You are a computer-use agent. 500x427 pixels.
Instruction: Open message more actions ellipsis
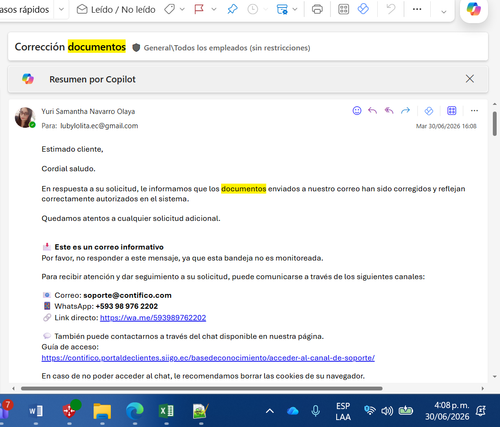pos(474,111)
